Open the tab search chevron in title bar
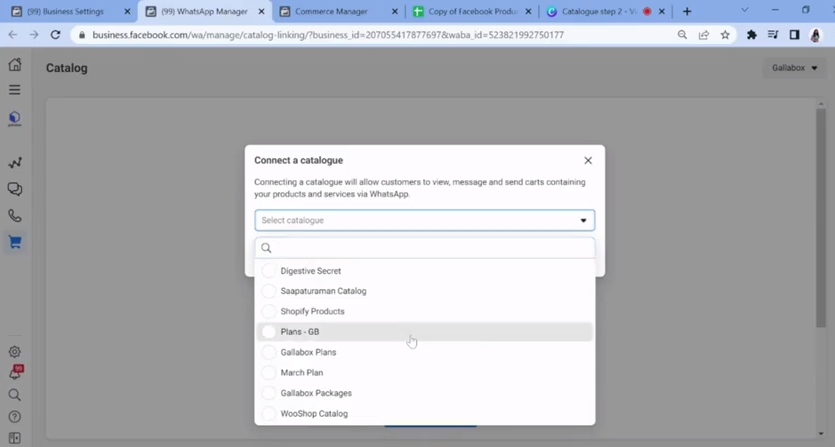Screen dimensions: 835x447 744,10
